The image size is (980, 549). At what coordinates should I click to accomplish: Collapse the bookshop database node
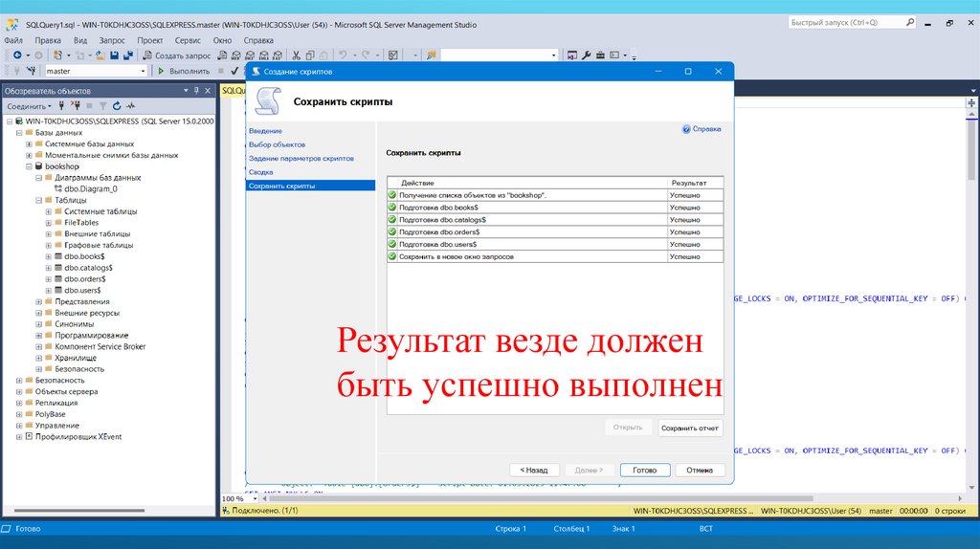tap(29, 166)
